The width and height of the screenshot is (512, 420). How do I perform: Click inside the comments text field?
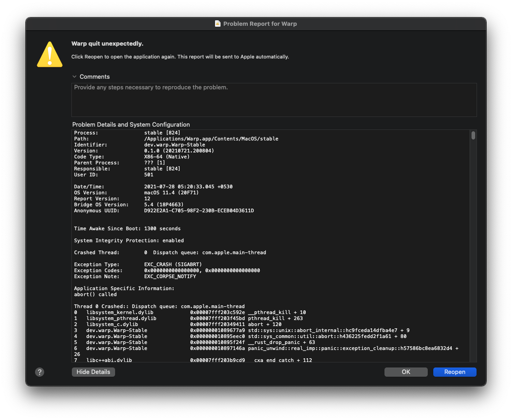(x=274, y=99)
